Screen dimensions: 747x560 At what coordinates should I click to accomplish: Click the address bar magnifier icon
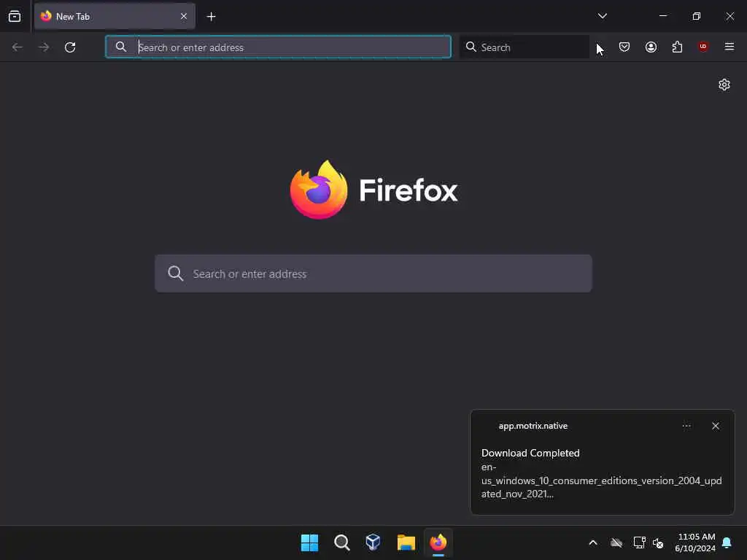[121, 47]
